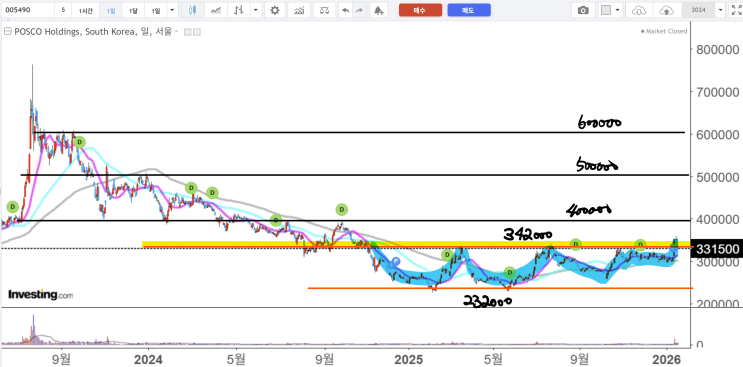The height and width of the screenshot is (367, 743).
Task: Click the compare symbols scales icon
Action: tap(324, 10)
